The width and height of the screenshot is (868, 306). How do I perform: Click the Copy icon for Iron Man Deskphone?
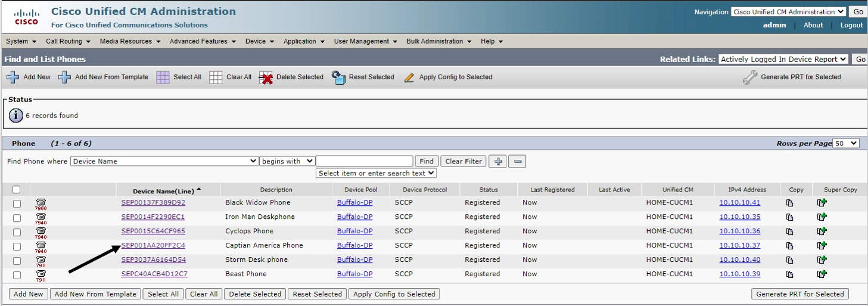coord(790,217)
